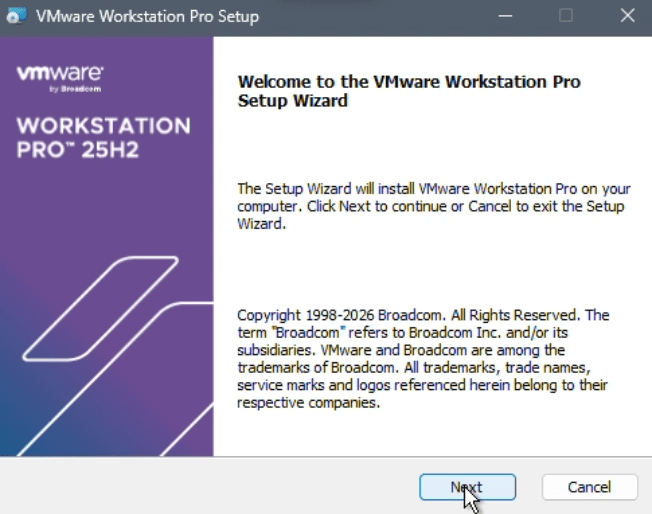Click the 'Welcome to the VMware Workstation Pro' heading
The width and height of the screenshot is (652, 514).
click(x=409, y=91)
